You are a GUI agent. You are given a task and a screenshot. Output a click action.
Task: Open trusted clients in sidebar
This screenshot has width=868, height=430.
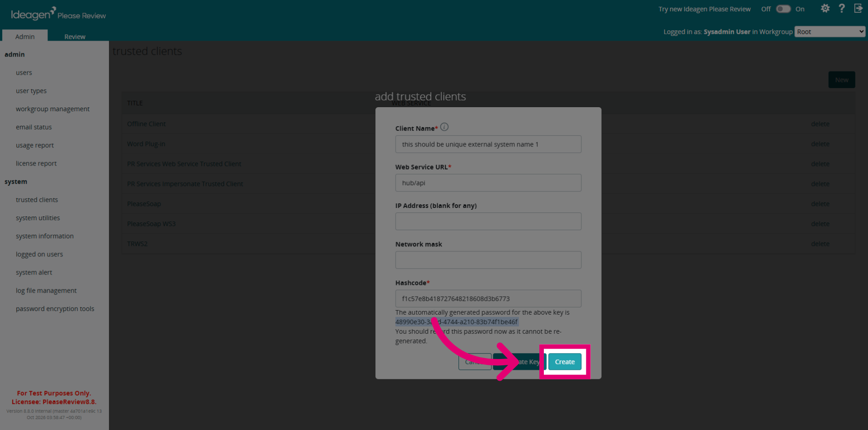click(x=37, y=199)
